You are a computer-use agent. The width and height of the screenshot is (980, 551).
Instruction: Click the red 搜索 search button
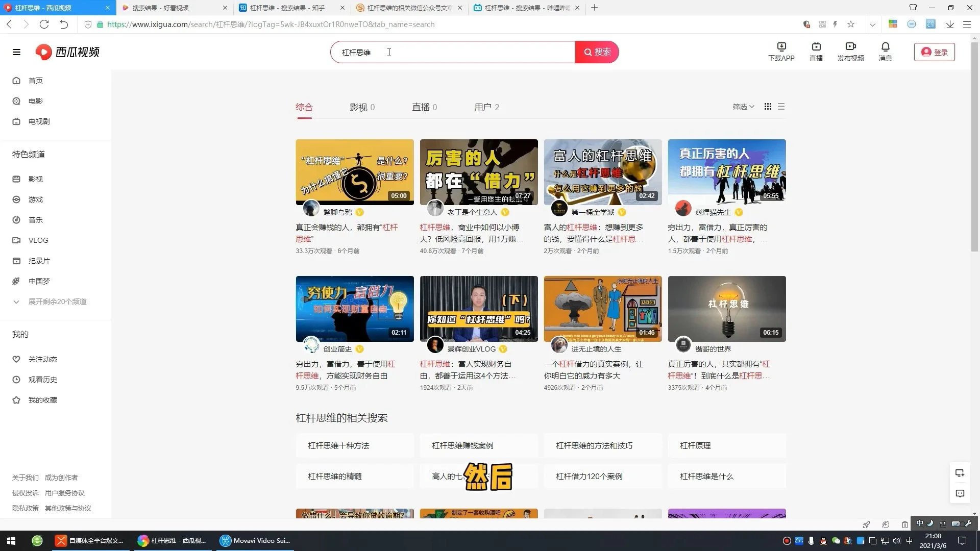[x=597, y=52]
